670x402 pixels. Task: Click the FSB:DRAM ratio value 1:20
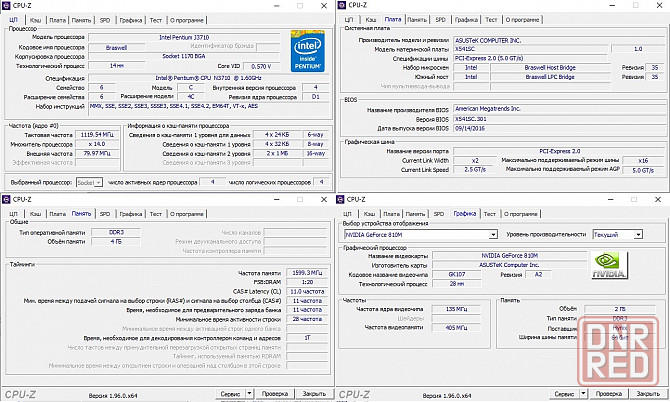click(307, 282)
